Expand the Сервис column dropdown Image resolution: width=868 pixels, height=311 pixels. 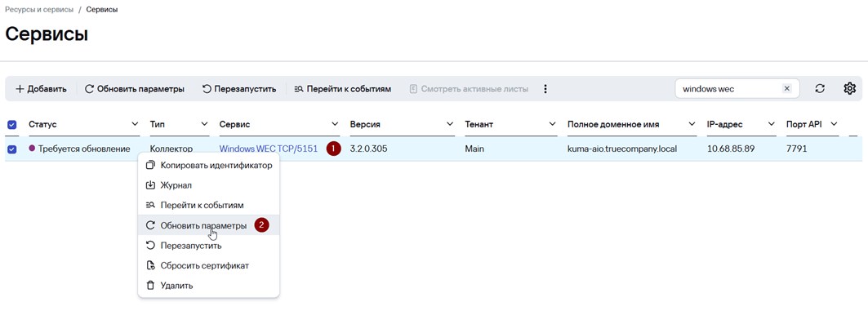pos(335,124)
